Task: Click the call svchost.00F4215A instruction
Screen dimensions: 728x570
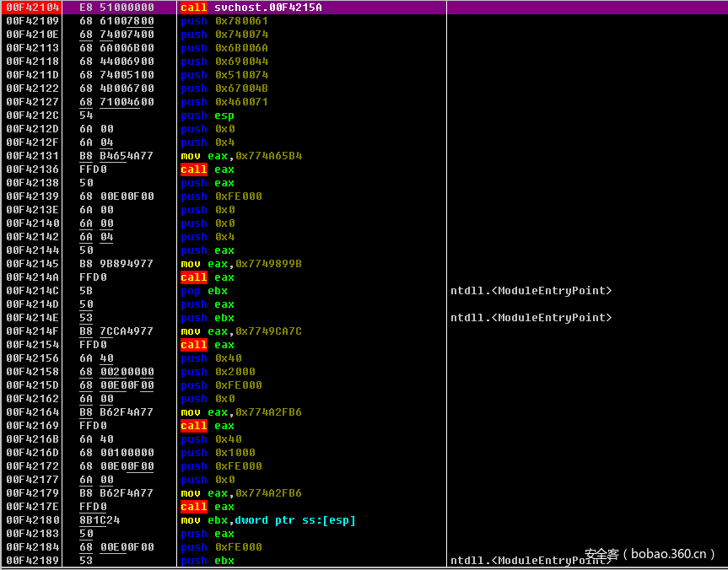Action: click(251, 8)
